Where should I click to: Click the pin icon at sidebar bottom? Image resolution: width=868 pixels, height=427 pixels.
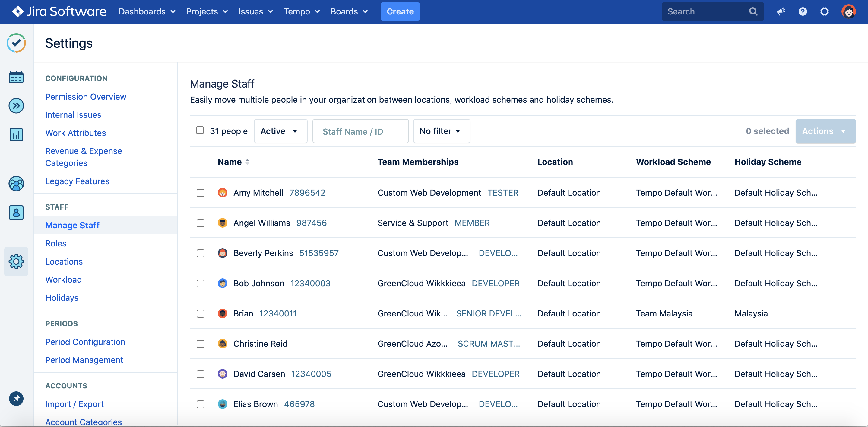[x=16, y=398]
